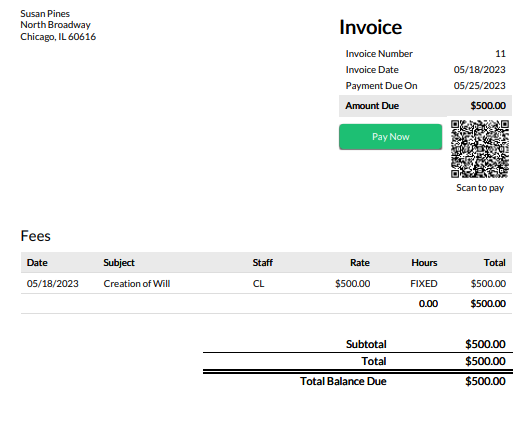Click the Invoice Date 05/18/2023 value
Screen dimensions: 527x441
point(479,70)
